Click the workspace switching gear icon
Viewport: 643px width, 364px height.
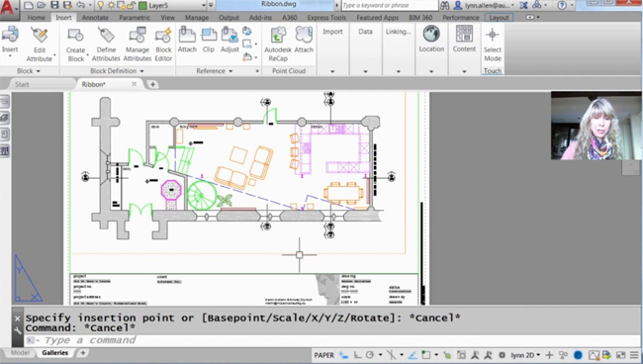tap(502, 355)
